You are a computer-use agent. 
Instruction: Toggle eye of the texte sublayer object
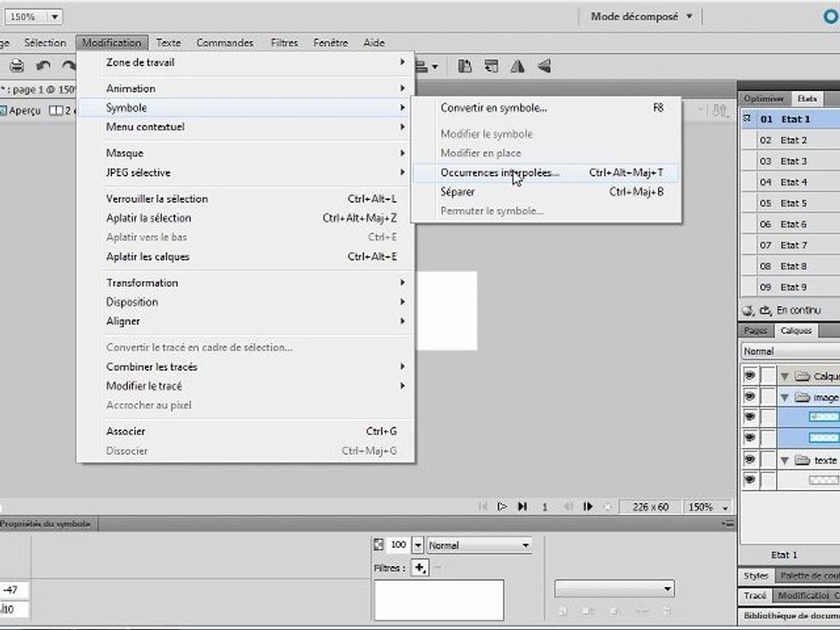[750, 480]
